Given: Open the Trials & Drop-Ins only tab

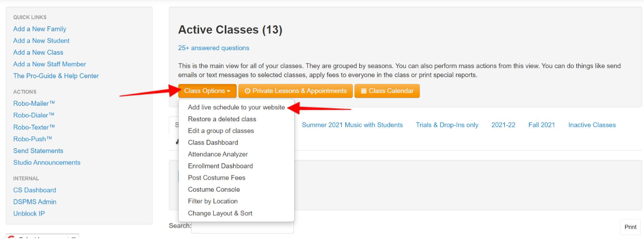Looking at the screenshot, I should tap(447, 125).
